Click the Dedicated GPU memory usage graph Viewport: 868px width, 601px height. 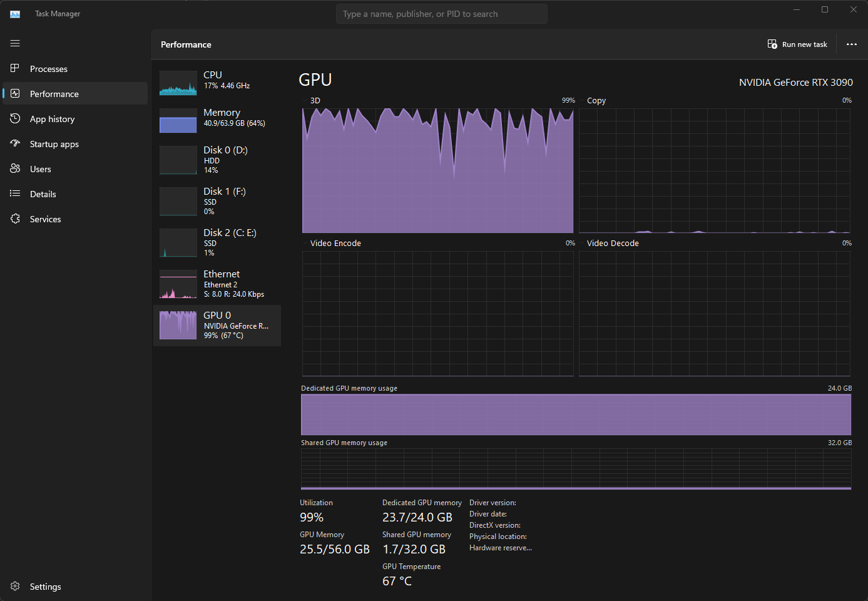coord(576,414)
